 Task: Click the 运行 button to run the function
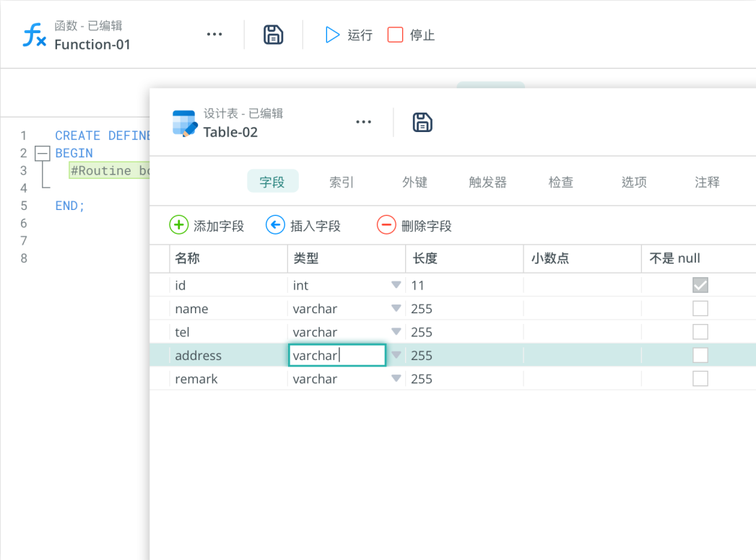[x=348, y=34]
